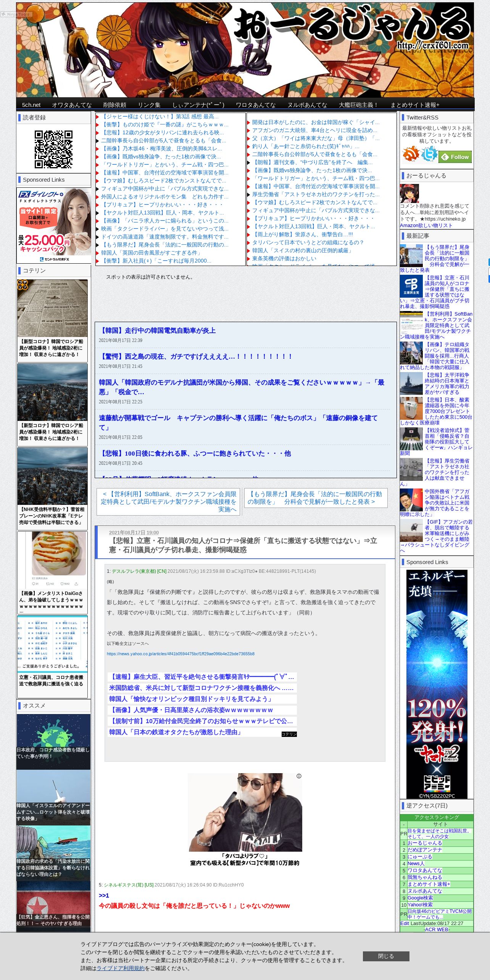This screenshot has height=980, width=490.
Task: Open 大艦巨砲主義！ in the navigation bar
Action: click(359, 105)
